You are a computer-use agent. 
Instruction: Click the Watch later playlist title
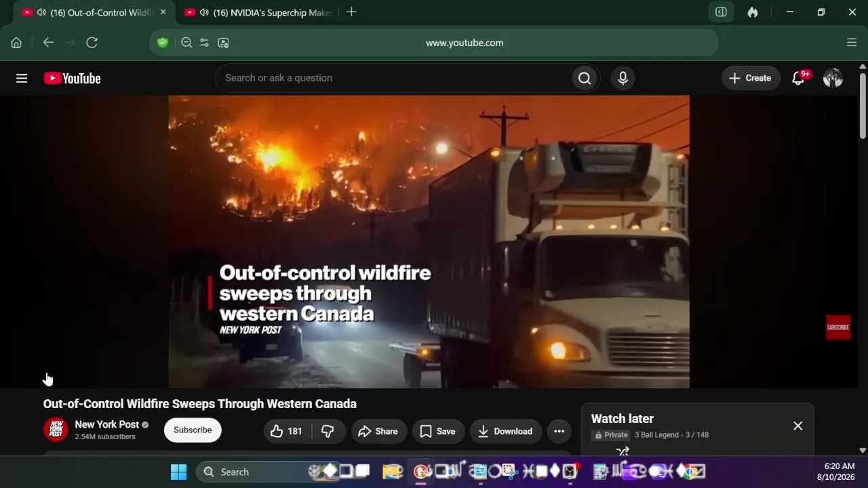(623, 419)
